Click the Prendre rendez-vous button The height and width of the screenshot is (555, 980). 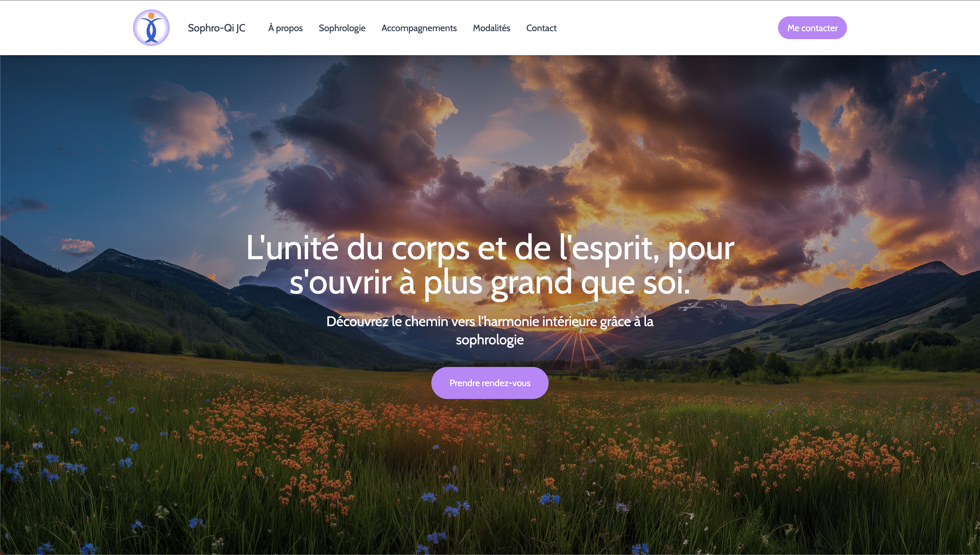click(490, 383)
